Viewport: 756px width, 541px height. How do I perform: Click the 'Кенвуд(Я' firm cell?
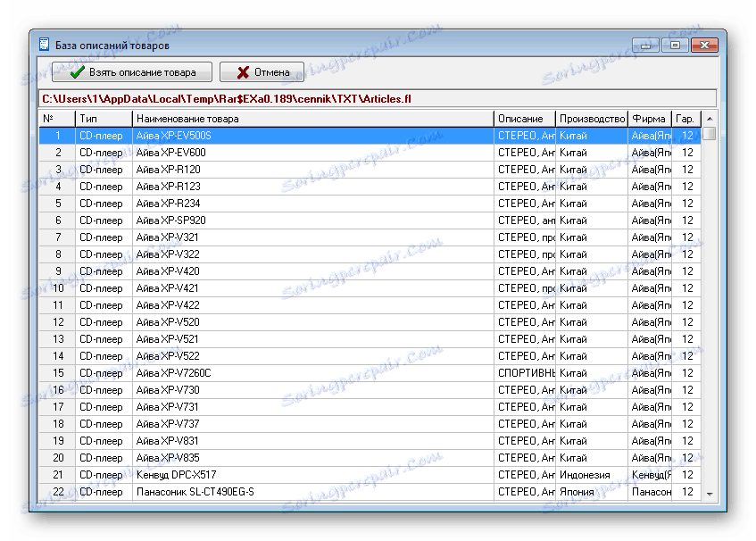click(x=650, y=475)
